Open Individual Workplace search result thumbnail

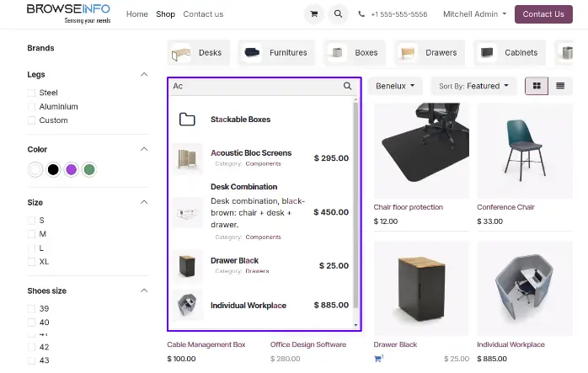click(x=188, y=305)
